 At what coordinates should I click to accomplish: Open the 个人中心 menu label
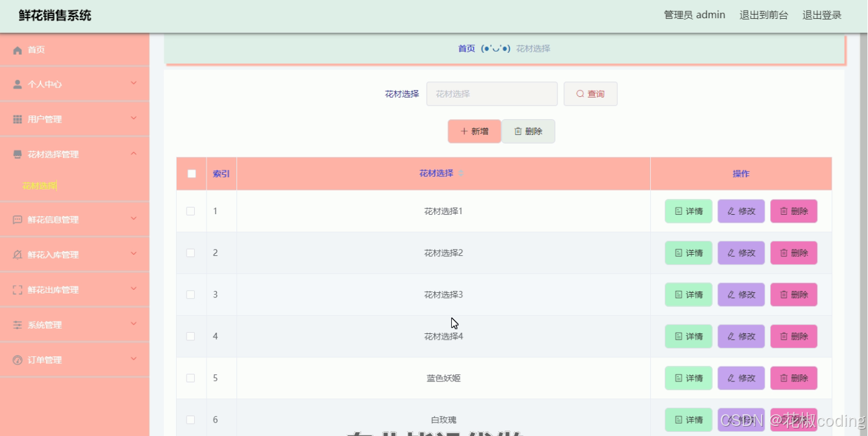(45, 85)
